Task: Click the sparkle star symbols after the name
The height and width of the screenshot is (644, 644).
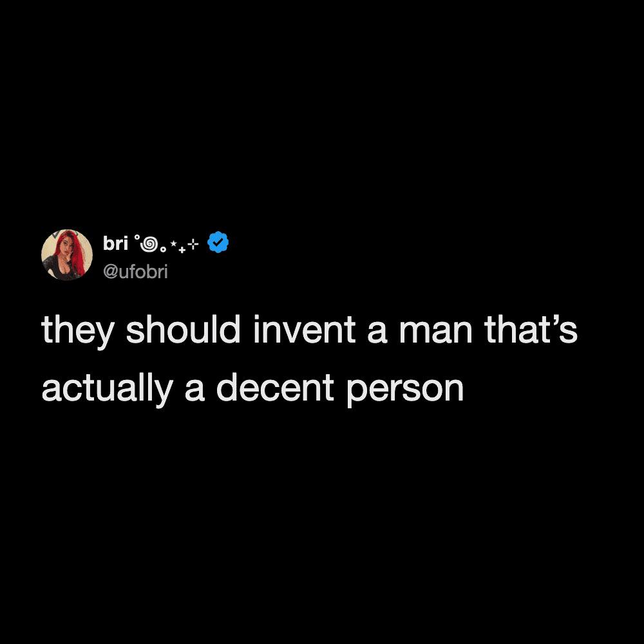Action: click(x=185, y=245)
